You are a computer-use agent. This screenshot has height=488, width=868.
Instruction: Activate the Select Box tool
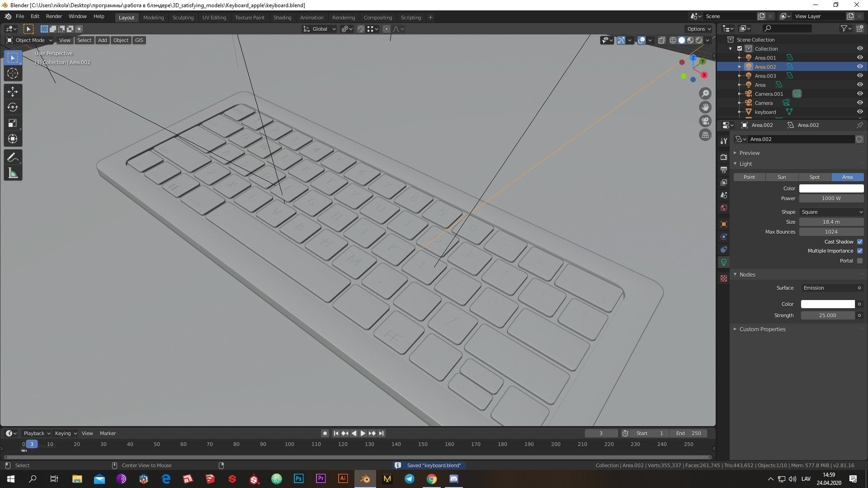coord(13,57)
